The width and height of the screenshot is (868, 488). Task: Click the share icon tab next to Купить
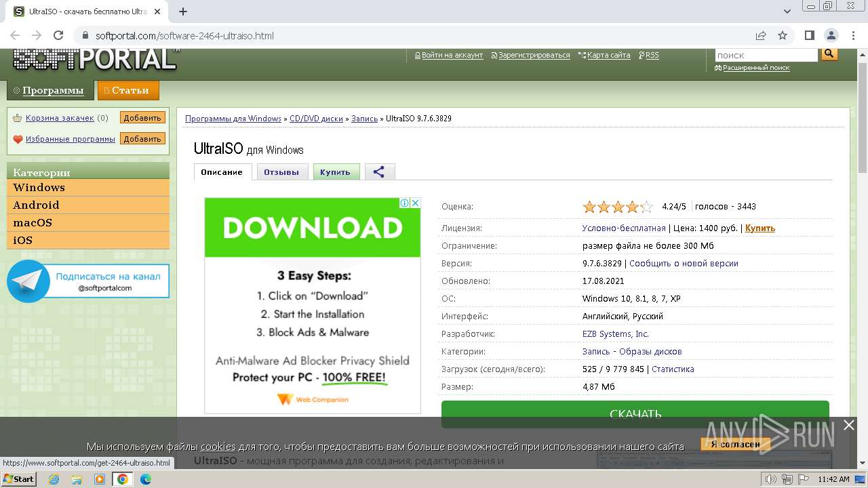pos(379,172)
